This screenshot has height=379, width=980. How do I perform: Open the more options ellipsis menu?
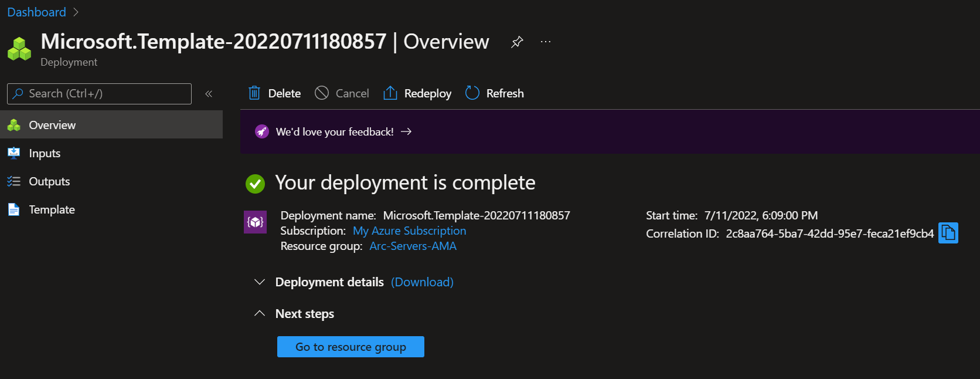546,42
